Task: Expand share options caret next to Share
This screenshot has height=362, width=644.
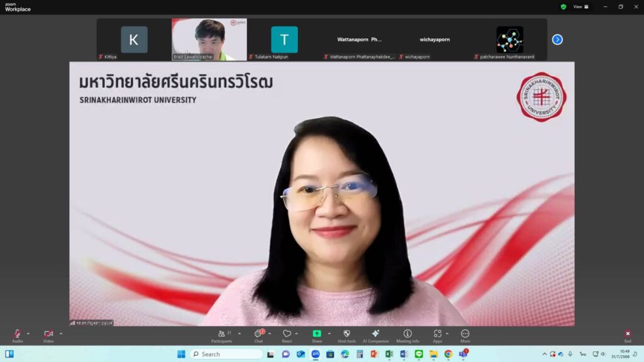Action: coord(330,334)
